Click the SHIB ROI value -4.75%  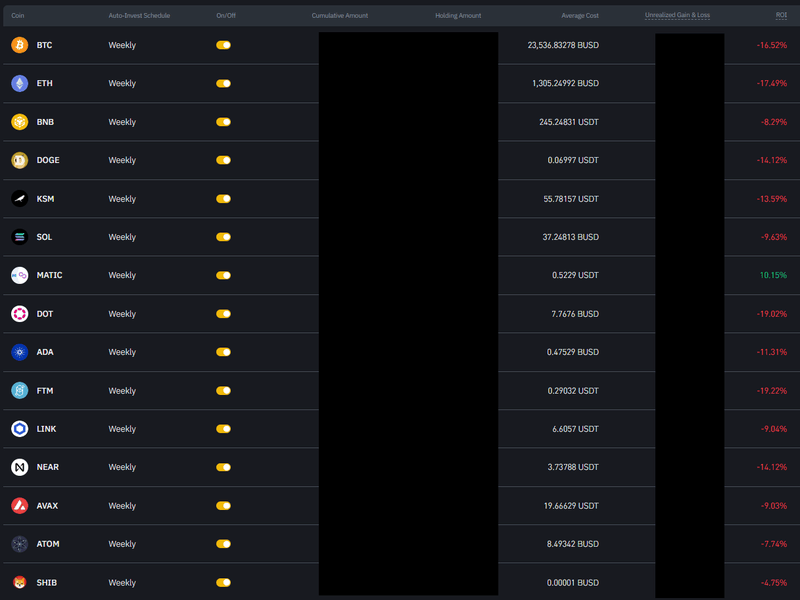pos(774,582)
